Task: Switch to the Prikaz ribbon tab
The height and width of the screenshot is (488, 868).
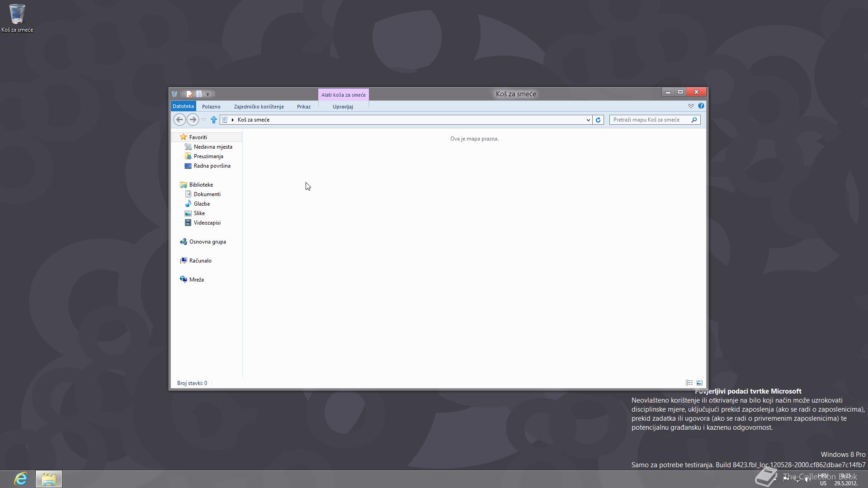Action: (x=303, y=106)
